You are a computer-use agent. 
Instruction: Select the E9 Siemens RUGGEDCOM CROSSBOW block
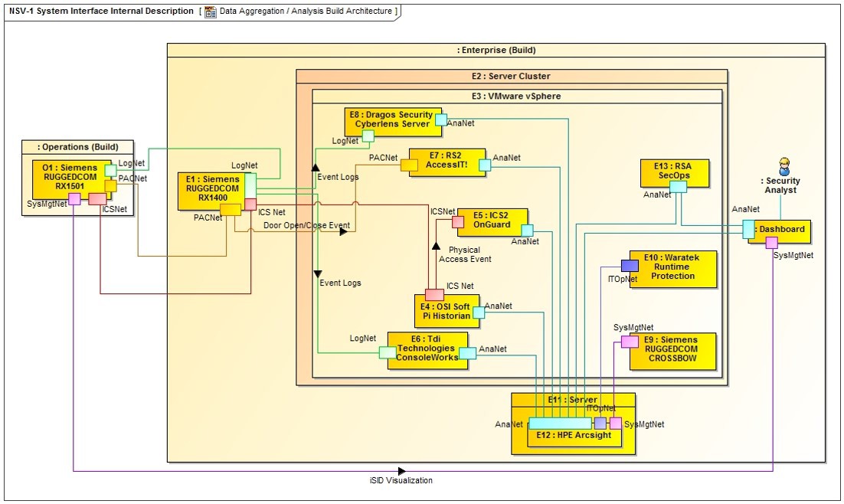[x=673, y=351]
